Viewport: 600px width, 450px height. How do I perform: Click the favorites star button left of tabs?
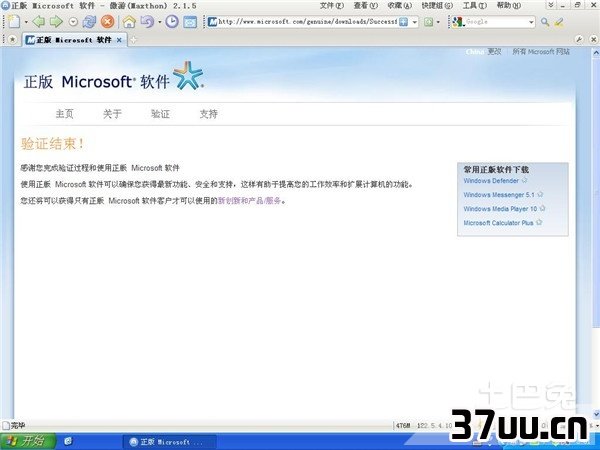12,39
